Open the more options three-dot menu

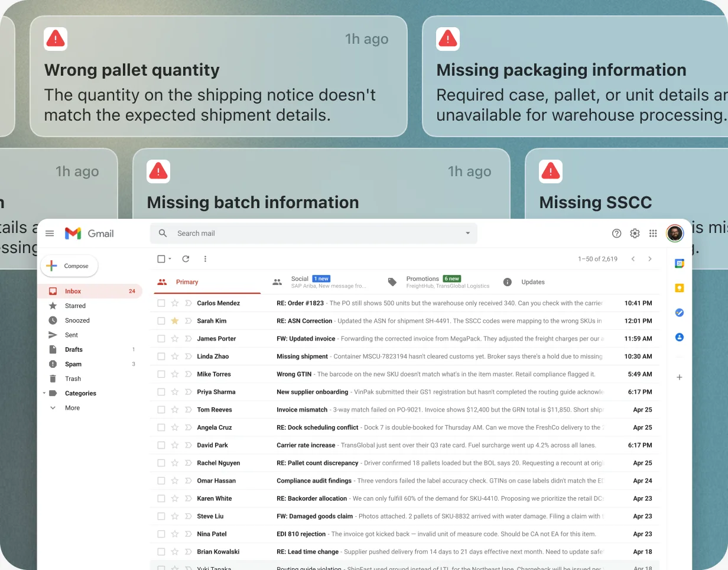pos(205,259)
